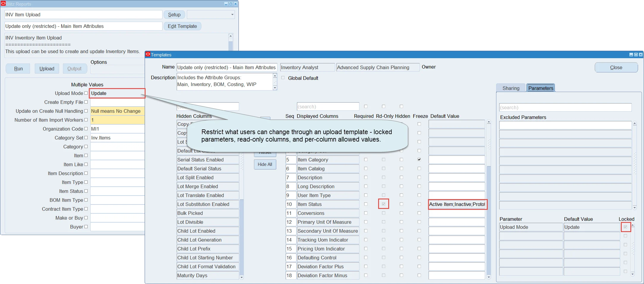Screen dimensions: 644x284
Task: Select the Tracking Uom Indicator displayed column
Action: click(328, 240)
